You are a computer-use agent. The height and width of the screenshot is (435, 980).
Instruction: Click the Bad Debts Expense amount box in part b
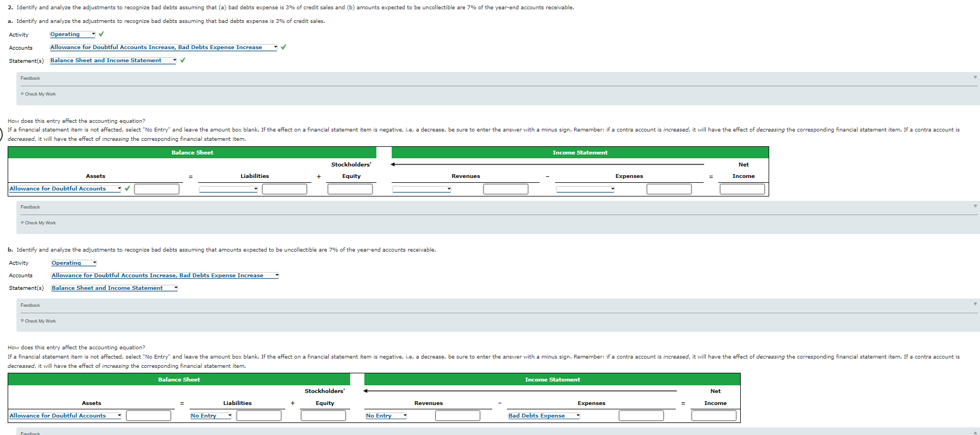point(641,416)
